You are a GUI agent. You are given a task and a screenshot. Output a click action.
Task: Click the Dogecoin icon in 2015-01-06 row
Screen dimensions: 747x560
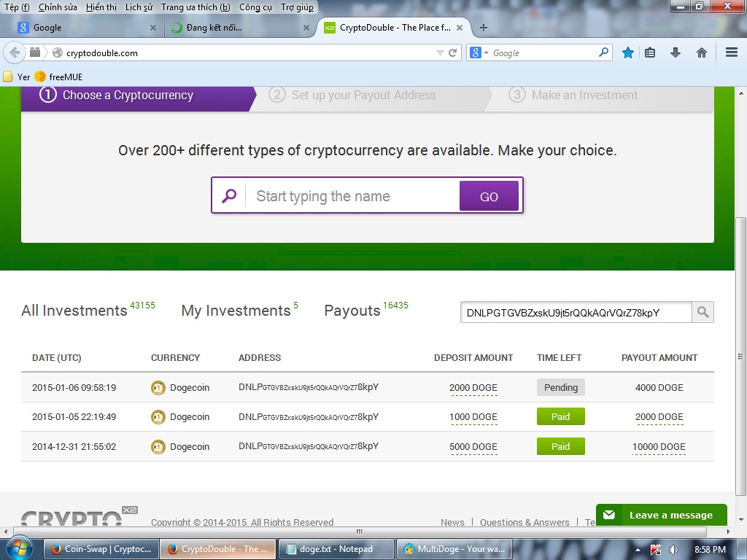click(x=158, y=388)
